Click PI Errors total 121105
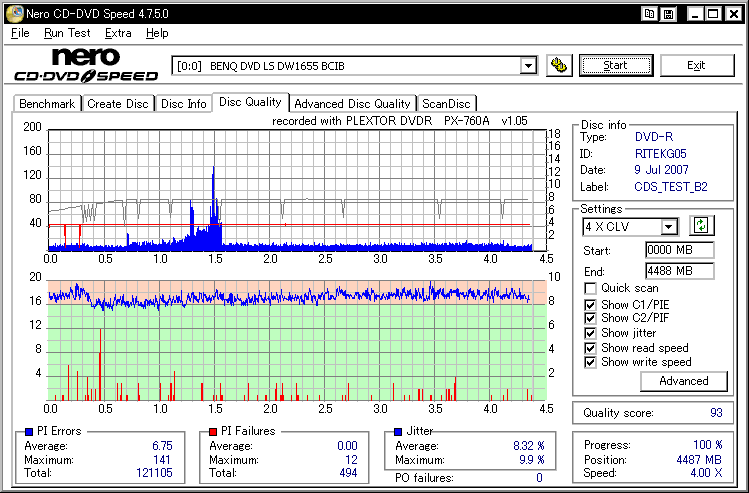749x493 pixels. point(154,473)
